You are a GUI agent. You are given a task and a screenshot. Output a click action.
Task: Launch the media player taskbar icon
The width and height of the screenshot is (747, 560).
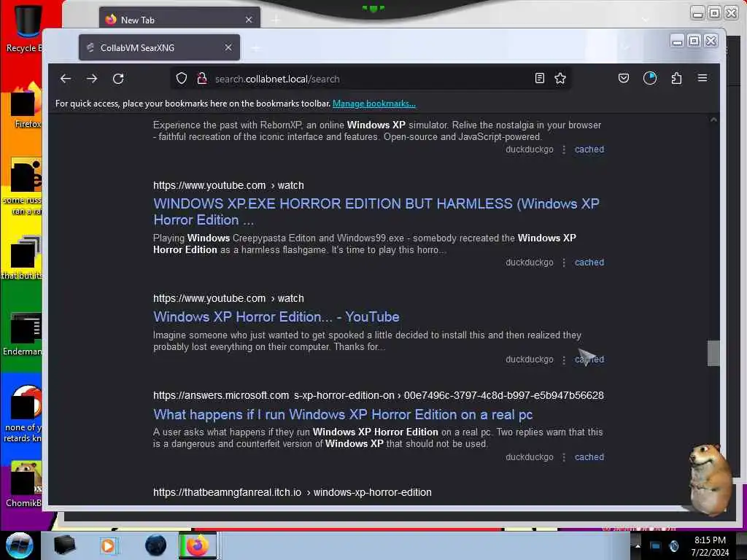tap(108, 545)
